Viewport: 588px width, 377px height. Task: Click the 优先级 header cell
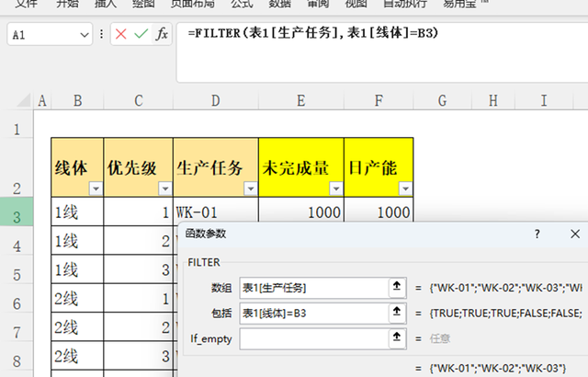(x=139, y=167)
